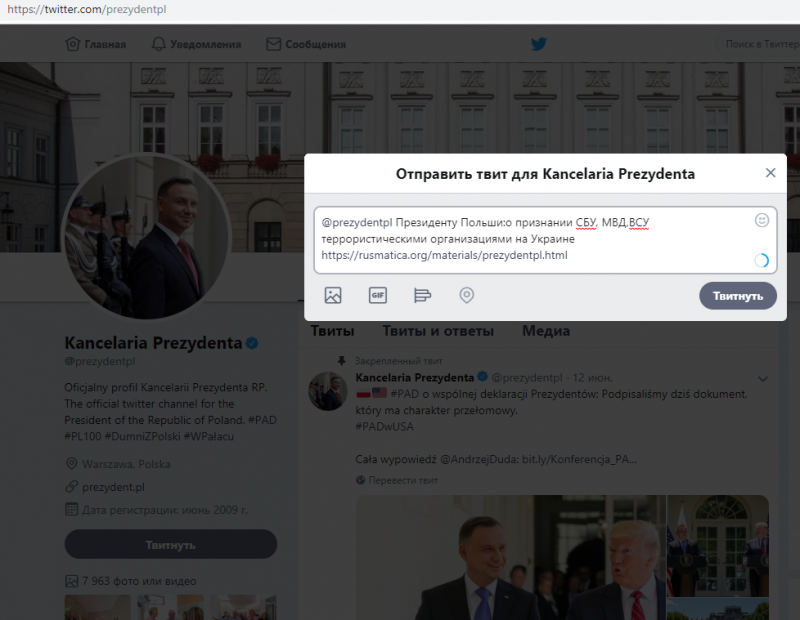Click the blue Твитнуть button in dialog

[x=738, y=296]
